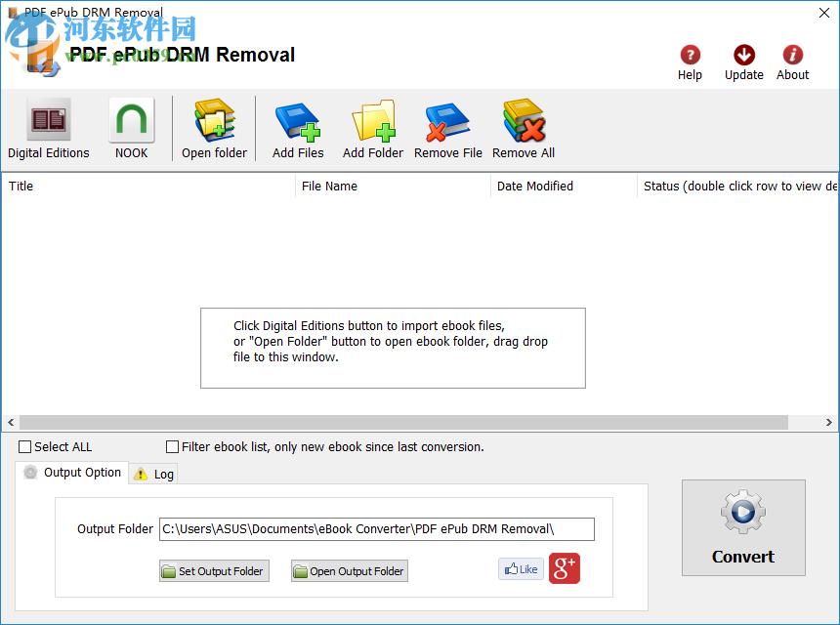Screen dimensions: 840x625
Task: Click the Facebook Like button
Action: pyautogui.click(x=521, y=568)
